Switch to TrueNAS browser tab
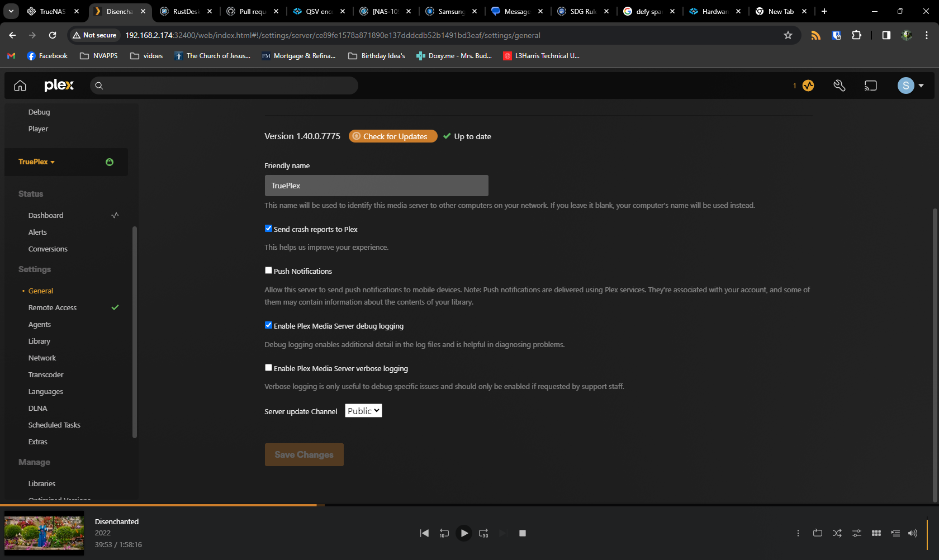The width and height of the screenshot is (939, 560). [x=53, y=11]
